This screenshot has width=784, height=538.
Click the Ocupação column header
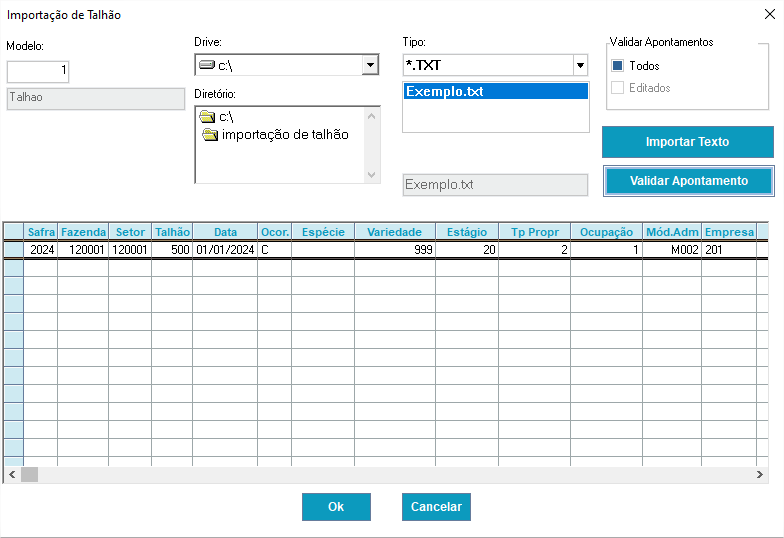(x=606, y=232)
